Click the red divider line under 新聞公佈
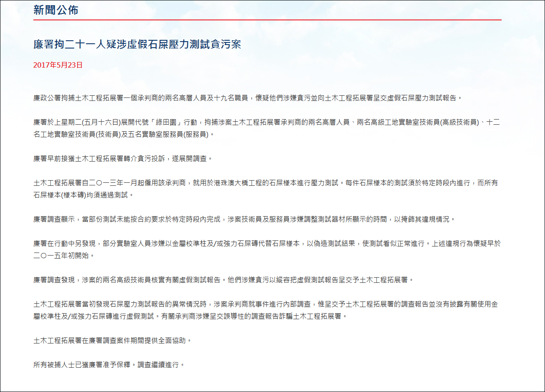 [x=267, y=19]
